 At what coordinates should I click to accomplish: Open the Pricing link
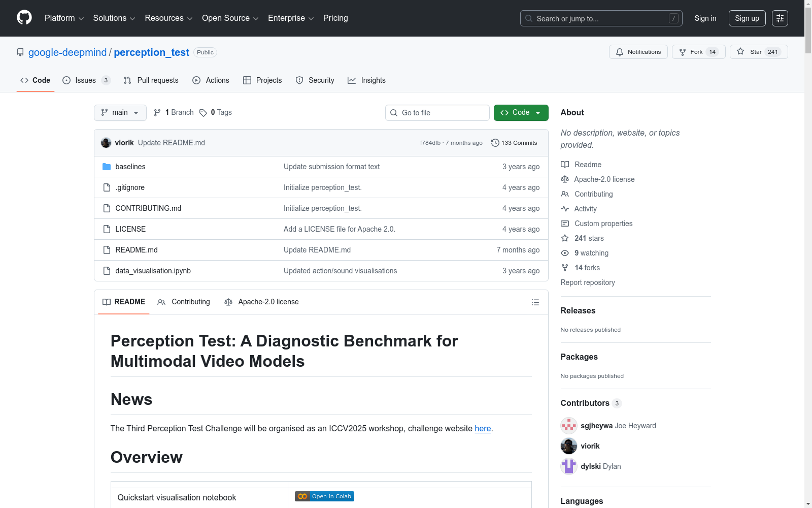(335, 18)
